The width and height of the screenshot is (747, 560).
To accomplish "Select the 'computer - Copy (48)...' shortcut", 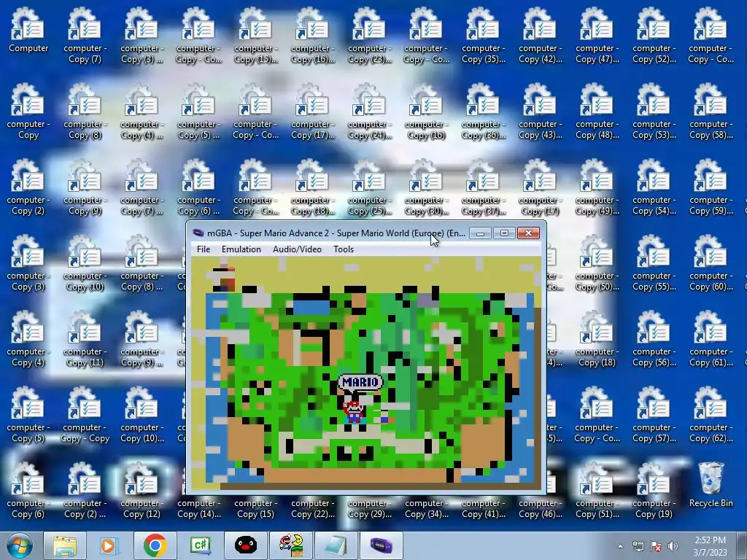I will (x=597, y=112).
